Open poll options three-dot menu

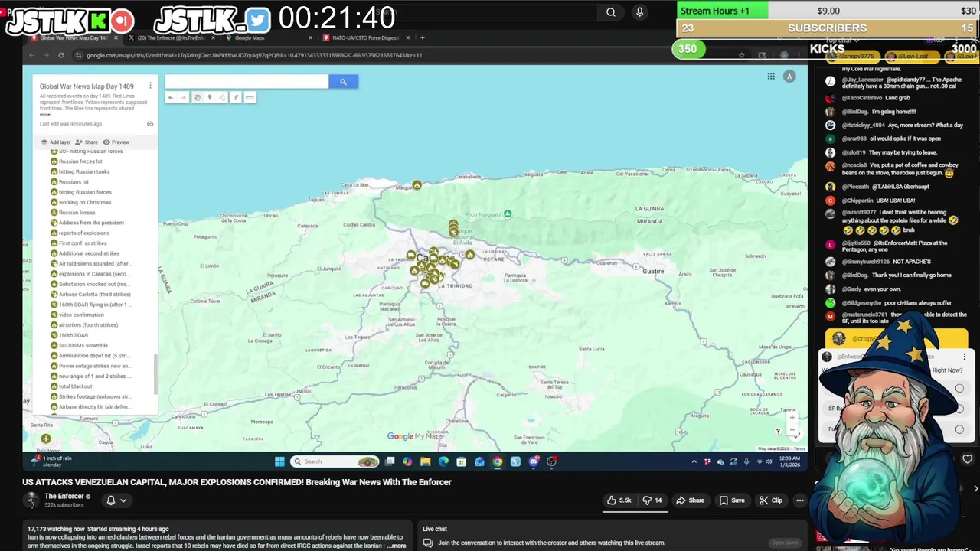(x=964, y=357)
